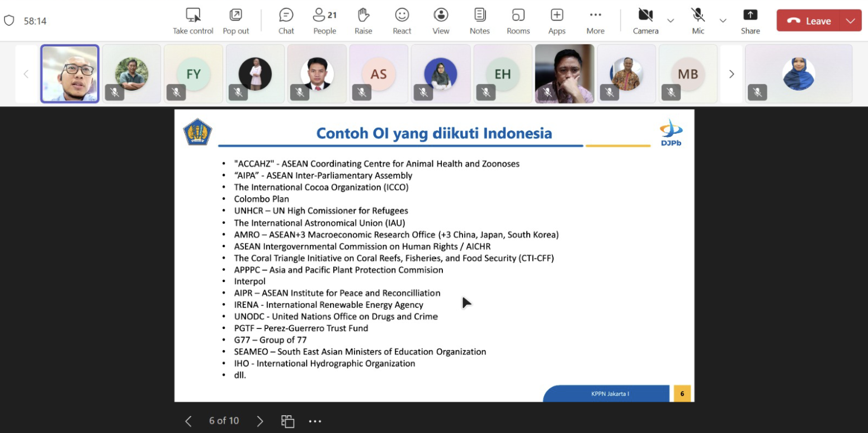
Task: Pop out the shared content
Action: pyautogui.click(x=235, y=21)
